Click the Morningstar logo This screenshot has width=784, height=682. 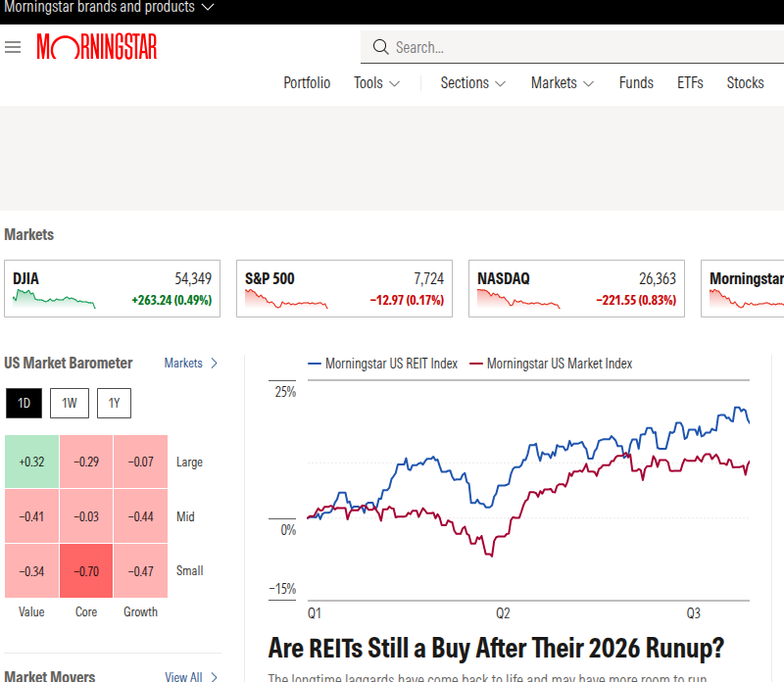(x=97, y=46)
